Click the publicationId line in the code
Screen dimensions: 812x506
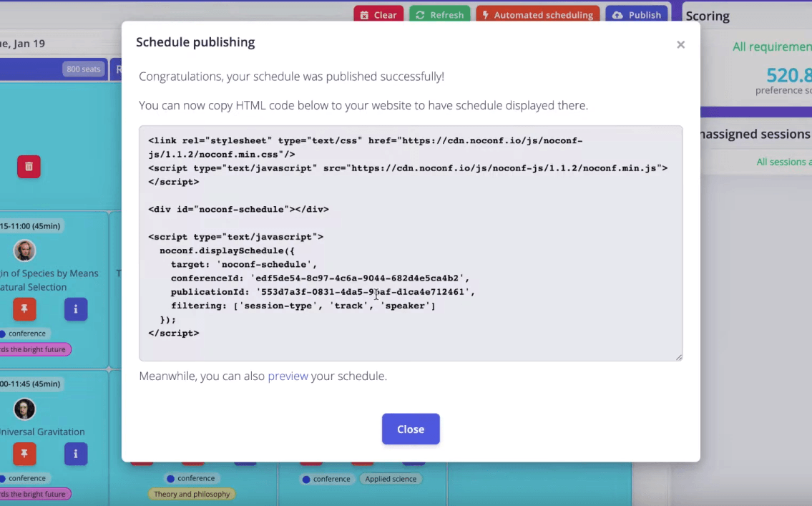tap(323, 292)
